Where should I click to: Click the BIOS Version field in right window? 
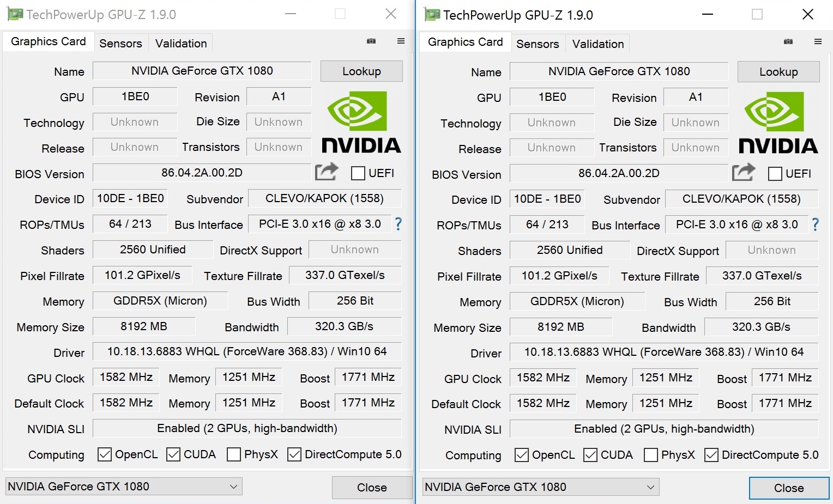(x=619, y=173)
